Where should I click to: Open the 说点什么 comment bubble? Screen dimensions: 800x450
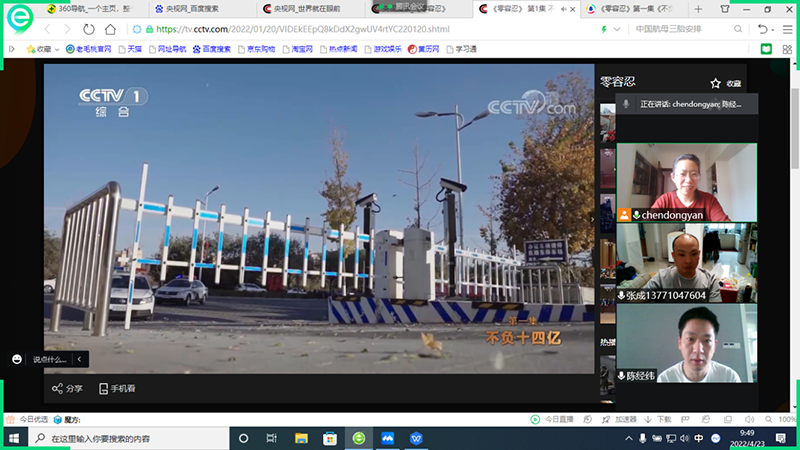pyautogui.click(x=18, y=358)
